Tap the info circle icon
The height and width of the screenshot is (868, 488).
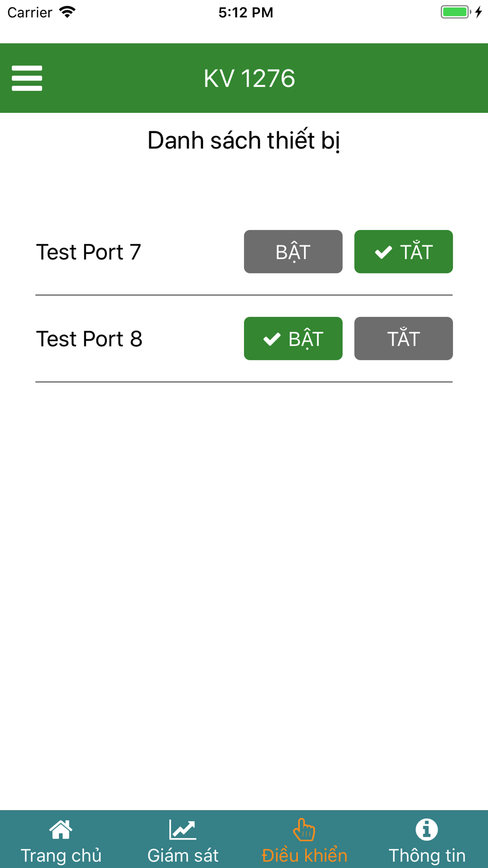click(427, 829)
